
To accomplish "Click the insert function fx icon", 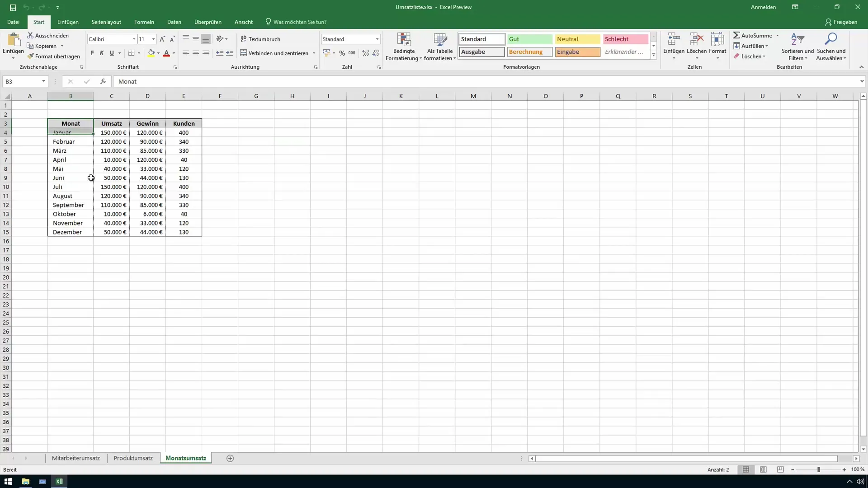I will click(x=103, y=81).
